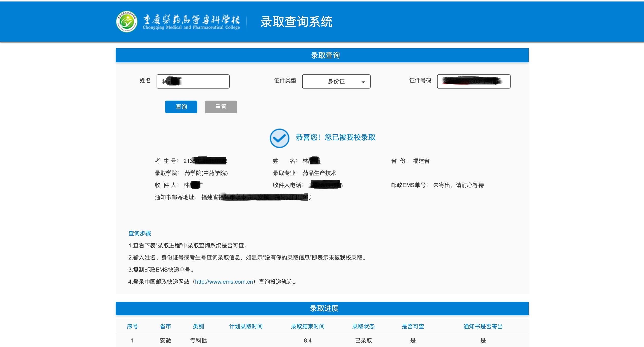Click the 通知书是否寄出 column header
This screenshot has width=644, height=347.
pyautogui.click(x=483, y=326)
